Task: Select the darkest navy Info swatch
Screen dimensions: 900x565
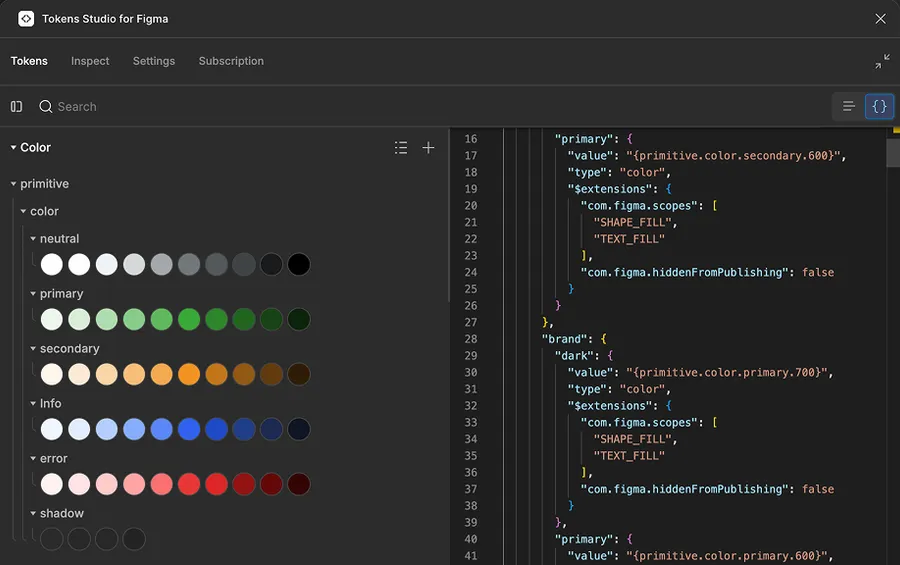Action: click(x=298, y=429)
